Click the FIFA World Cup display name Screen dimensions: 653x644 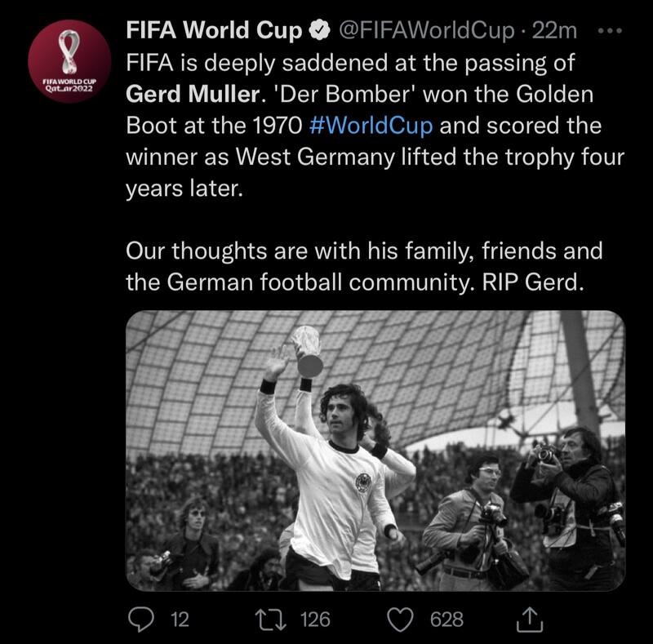(215, 31)
